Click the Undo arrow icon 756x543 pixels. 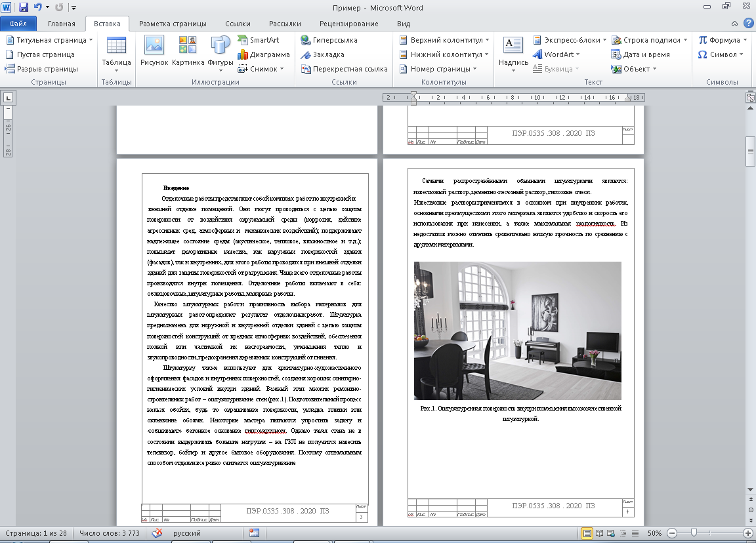pyautogui.click(x=38, y=7)
